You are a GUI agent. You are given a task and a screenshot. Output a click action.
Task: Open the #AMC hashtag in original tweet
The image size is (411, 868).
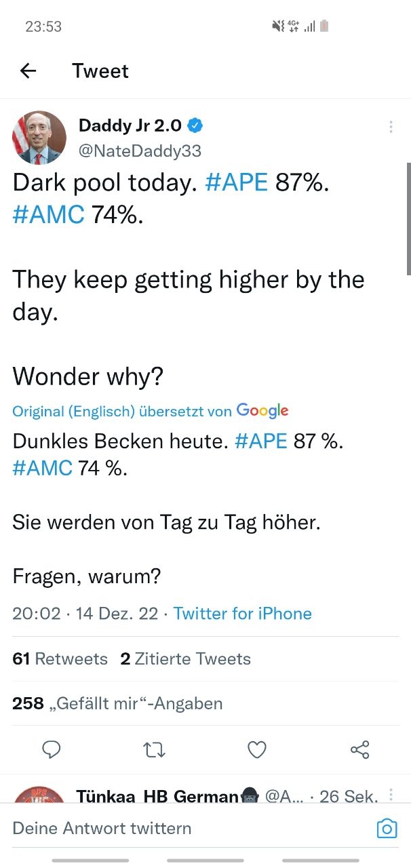pyautogui.click(x=48, y=214)
